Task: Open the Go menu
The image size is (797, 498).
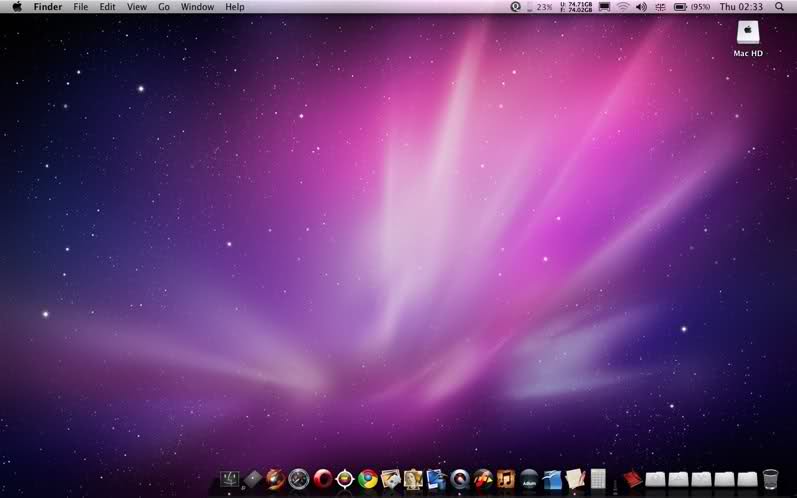Action: point(164,7)
